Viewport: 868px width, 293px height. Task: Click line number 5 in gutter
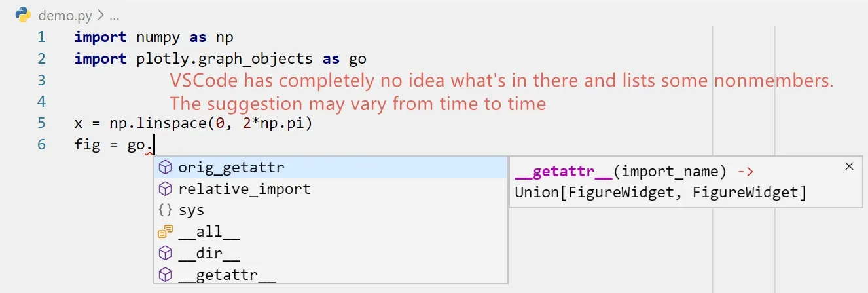pos(41,123)
